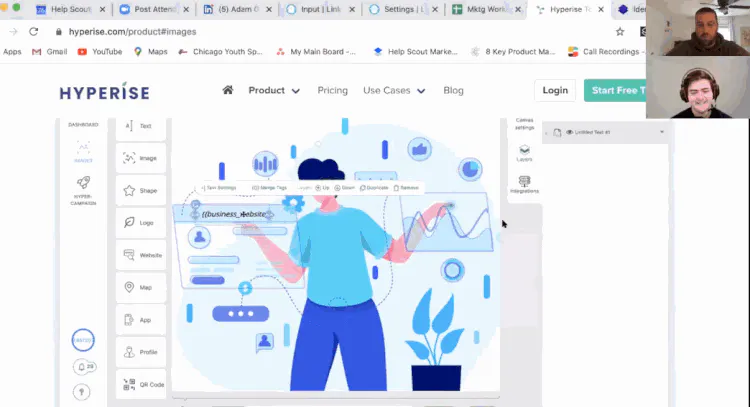Open Canvas settings panel
Image resolution: width=750 pixels, height=407 pixels.
[524, 124]
